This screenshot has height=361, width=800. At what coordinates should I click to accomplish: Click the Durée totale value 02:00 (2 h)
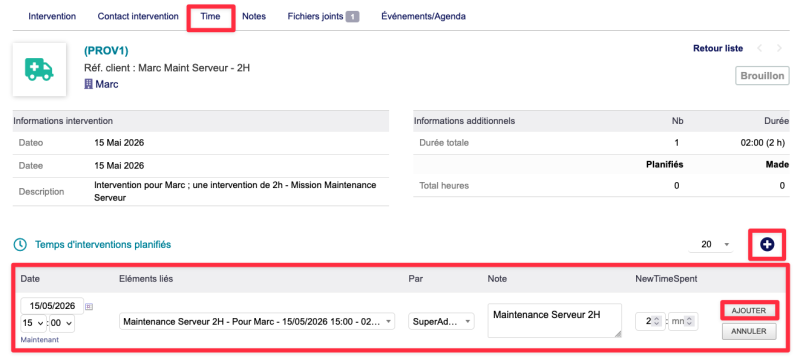tap(762, 143)
